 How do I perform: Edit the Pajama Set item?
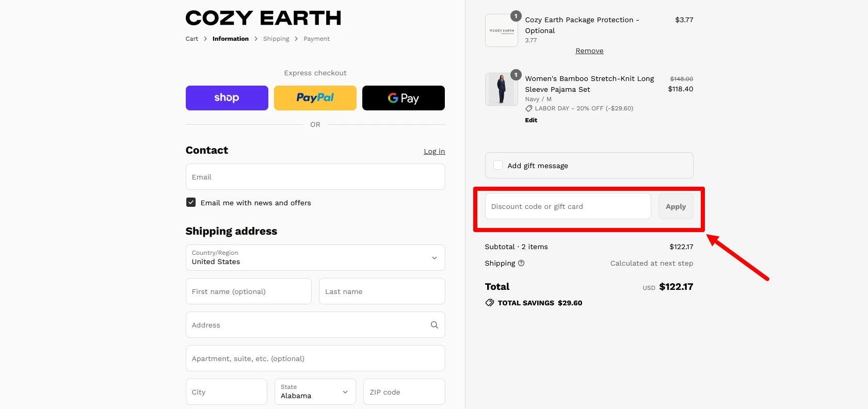click(531, 120)
